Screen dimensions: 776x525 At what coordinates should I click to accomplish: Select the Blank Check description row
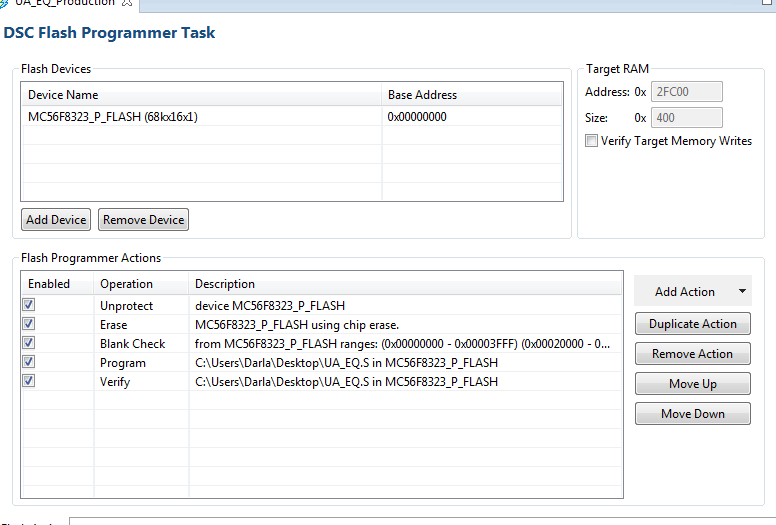click(400, 343)
